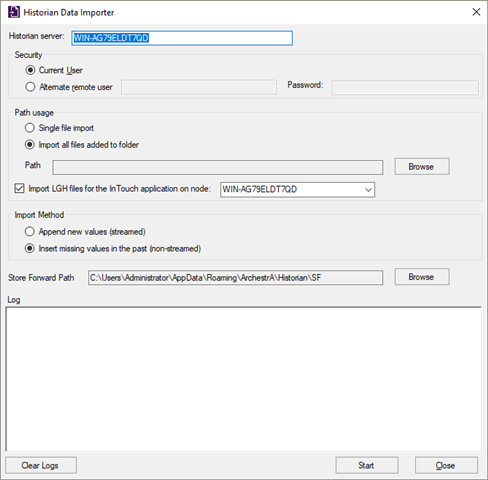Image resolution: width=488 pixels, height=480 pixels.
Task: Click the Historian Data Importer app icon
Action: point(14,12)
